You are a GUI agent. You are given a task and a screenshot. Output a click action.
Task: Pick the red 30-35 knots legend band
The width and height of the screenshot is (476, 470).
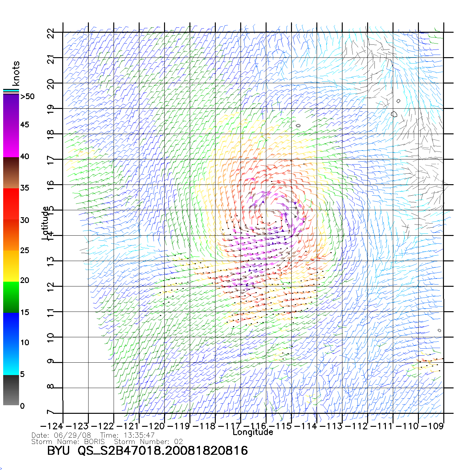coord(11,204)
